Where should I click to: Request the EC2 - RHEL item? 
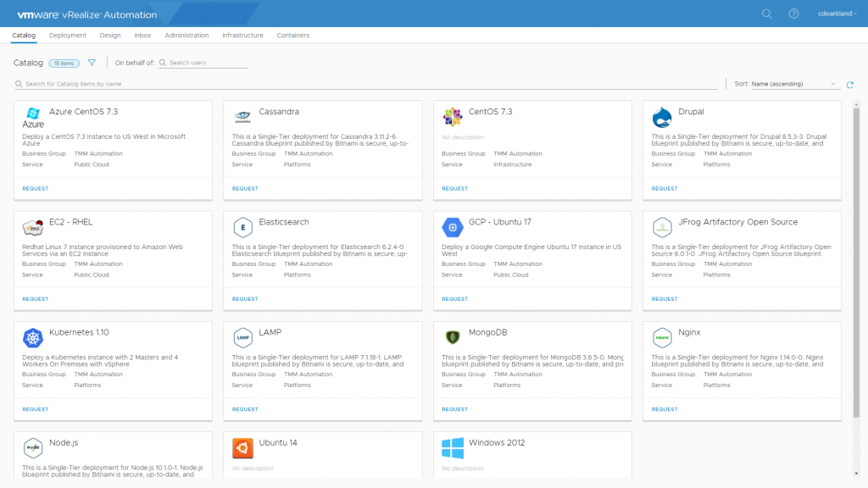click(x=36, y=299)
